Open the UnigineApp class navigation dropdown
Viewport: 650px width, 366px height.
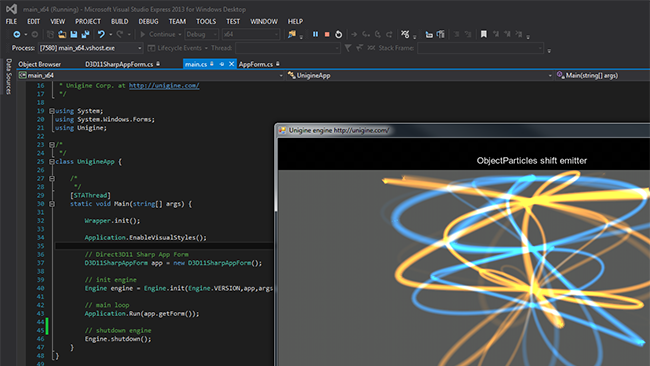(420, 75)
